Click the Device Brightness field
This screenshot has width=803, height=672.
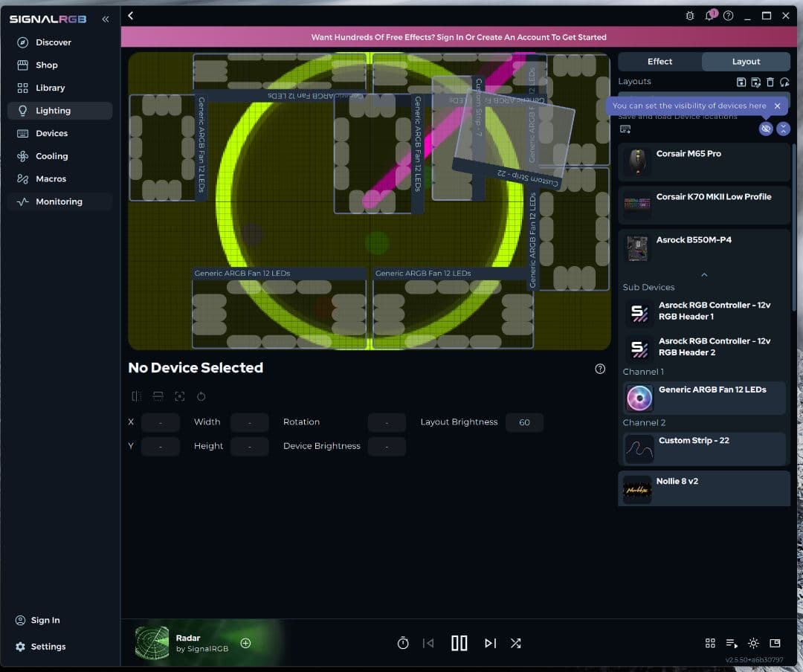tap(387, 447)
